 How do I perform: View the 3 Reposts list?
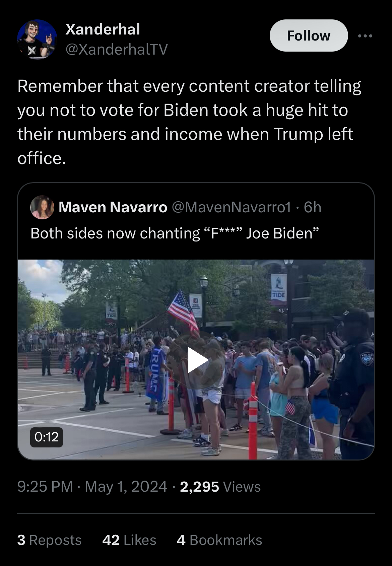pyautogui.click(x=49, y=540)
